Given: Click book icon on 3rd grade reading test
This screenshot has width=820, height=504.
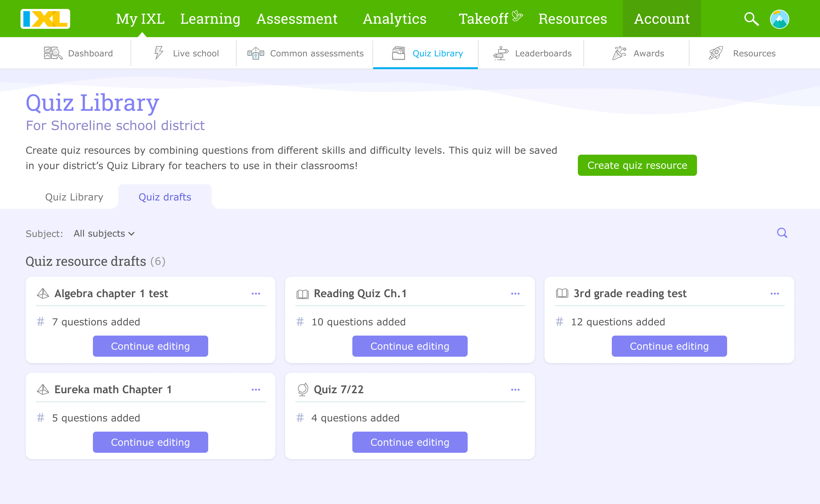Looking at the screenshot, I should [x=562, y=293].
